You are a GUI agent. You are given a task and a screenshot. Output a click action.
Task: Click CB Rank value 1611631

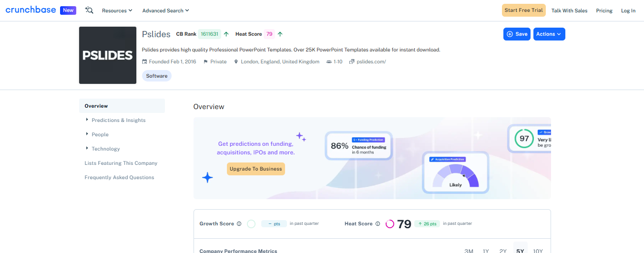210,34
